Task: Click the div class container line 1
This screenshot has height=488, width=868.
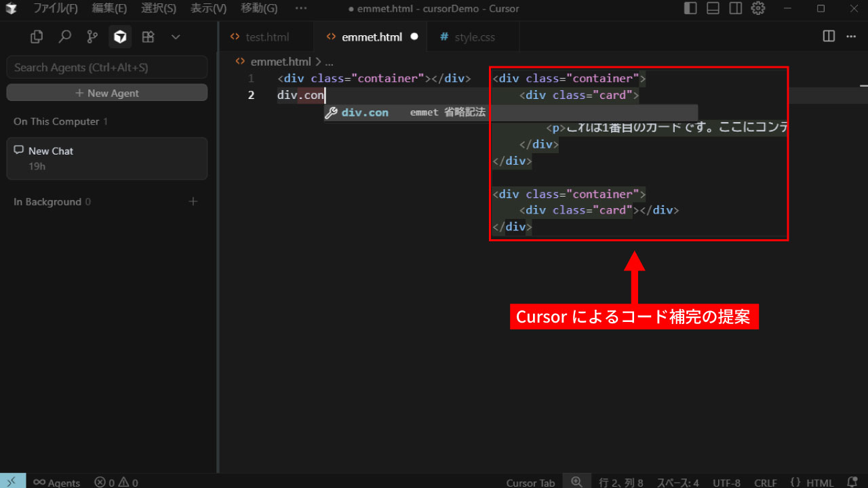Action: (x=374, y=79)
